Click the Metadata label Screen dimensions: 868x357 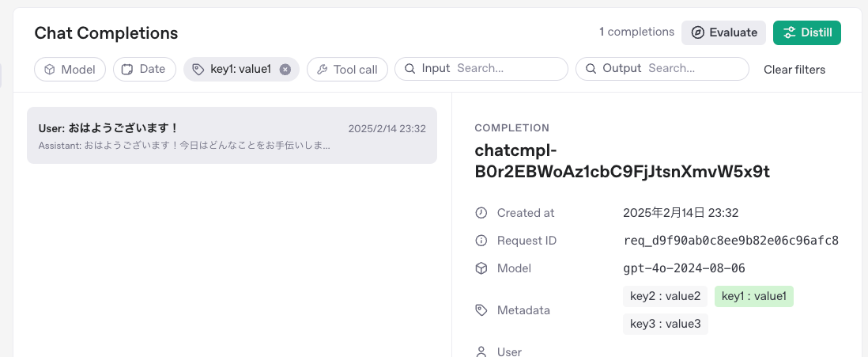[523, 310]
